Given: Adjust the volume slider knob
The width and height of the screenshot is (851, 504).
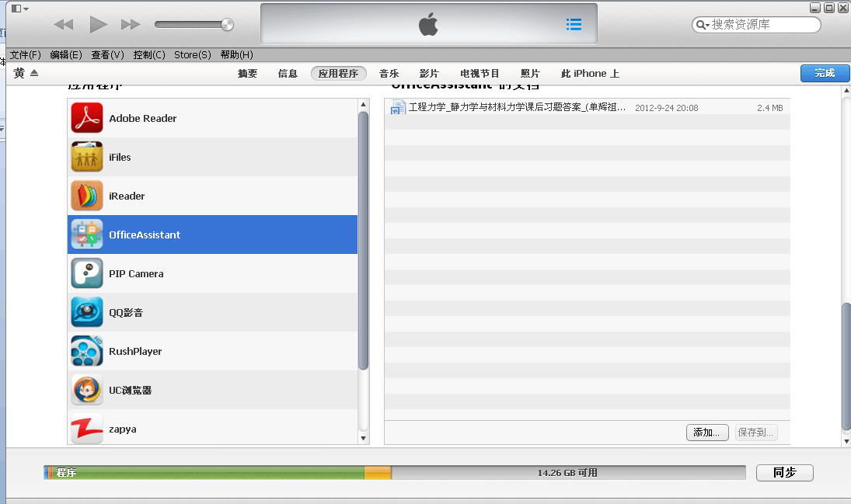Looking at the screenshot, I should coord(228,24).
